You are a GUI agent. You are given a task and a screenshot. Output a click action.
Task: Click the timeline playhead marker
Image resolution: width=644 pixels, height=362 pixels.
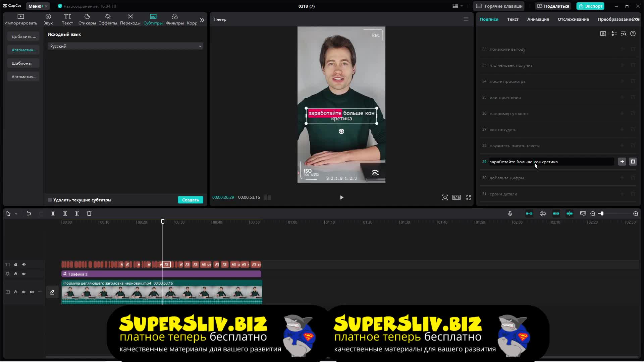tap(163, 222)
